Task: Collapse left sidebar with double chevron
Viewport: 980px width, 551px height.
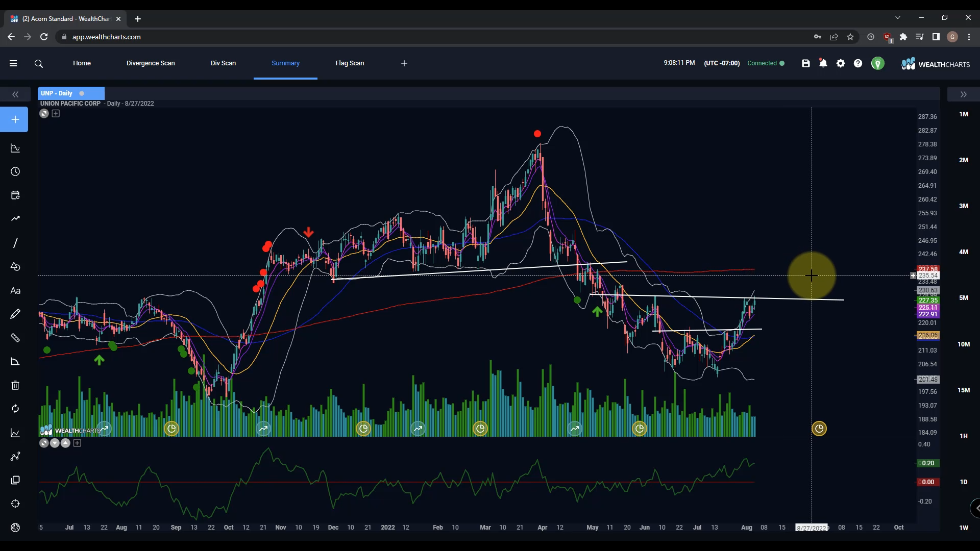Action: coord(15,94)
